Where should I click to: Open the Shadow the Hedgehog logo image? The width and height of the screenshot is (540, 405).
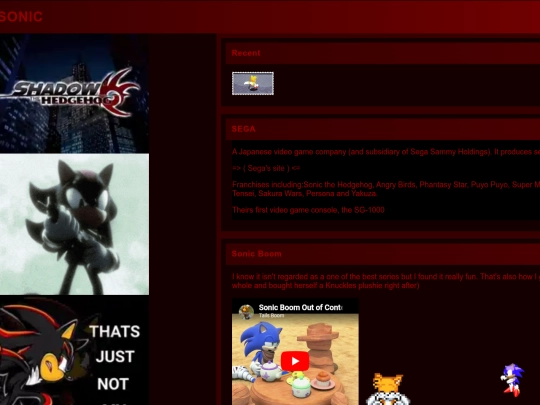tap(74, 94)
